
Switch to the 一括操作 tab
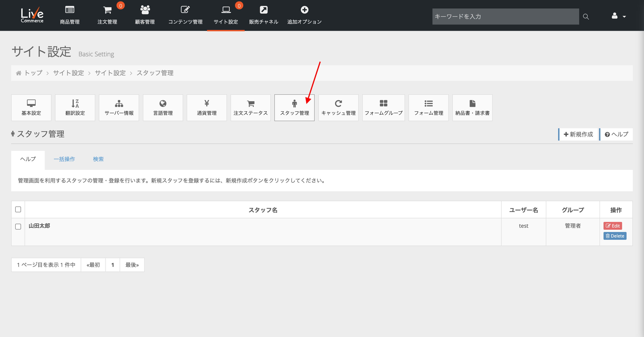tap(64, 159)
